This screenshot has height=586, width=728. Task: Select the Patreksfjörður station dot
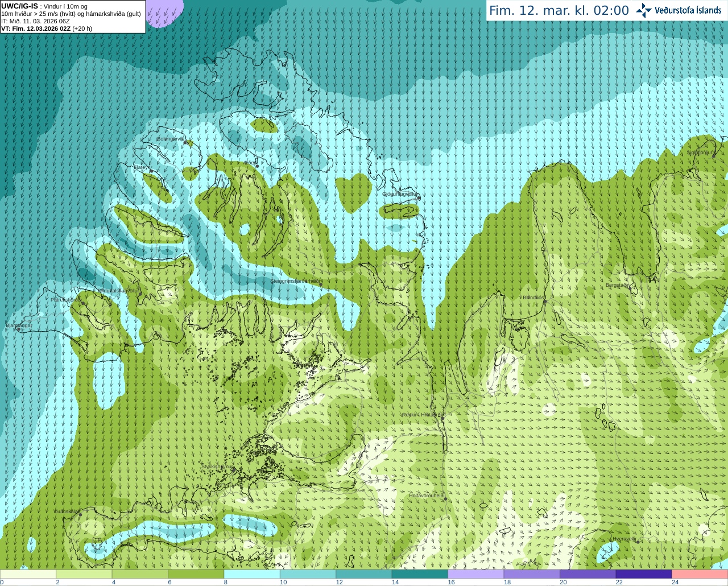(x=84, y=303)
